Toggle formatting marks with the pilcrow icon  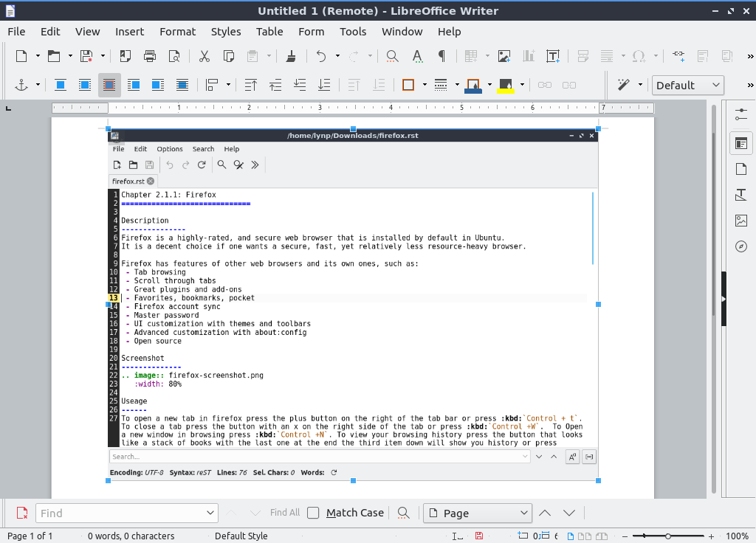pyautogui.click(x=441, y=56)
